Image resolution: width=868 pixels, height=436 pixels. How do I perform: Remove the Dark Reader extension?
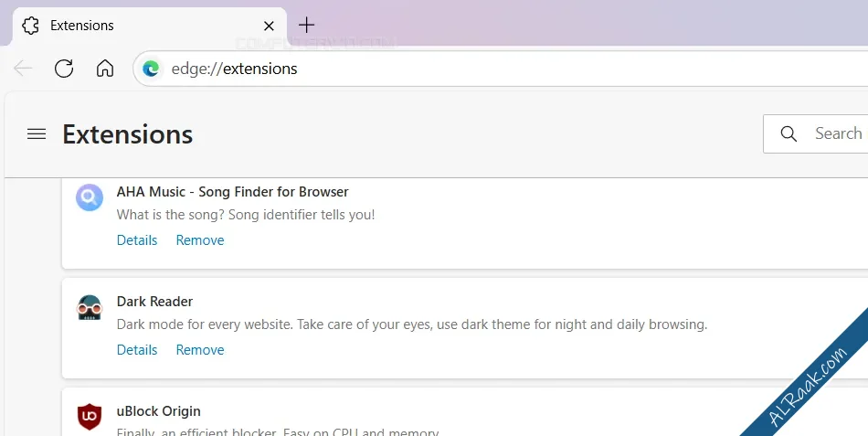[200, 350]
